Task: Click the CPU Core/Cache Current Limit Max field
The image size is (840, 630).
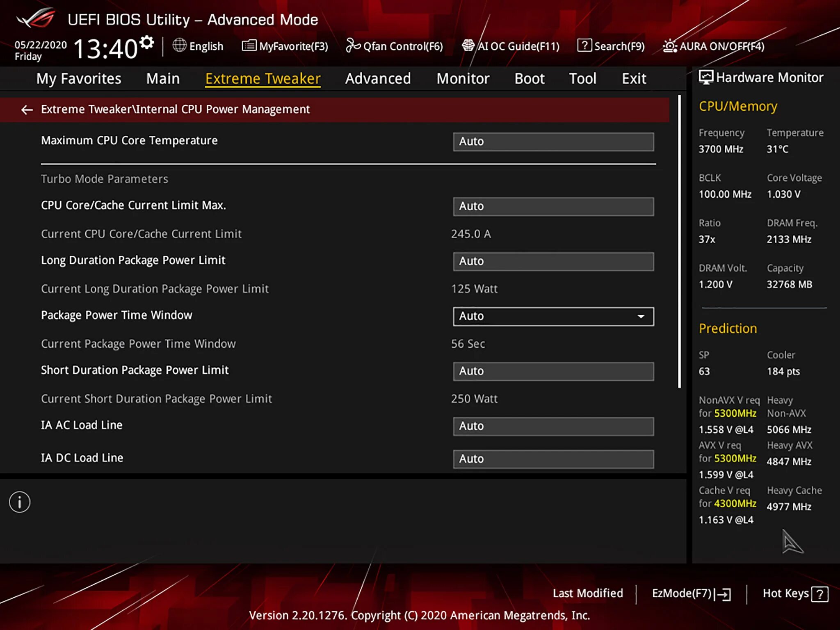Action: coord(553,206)
